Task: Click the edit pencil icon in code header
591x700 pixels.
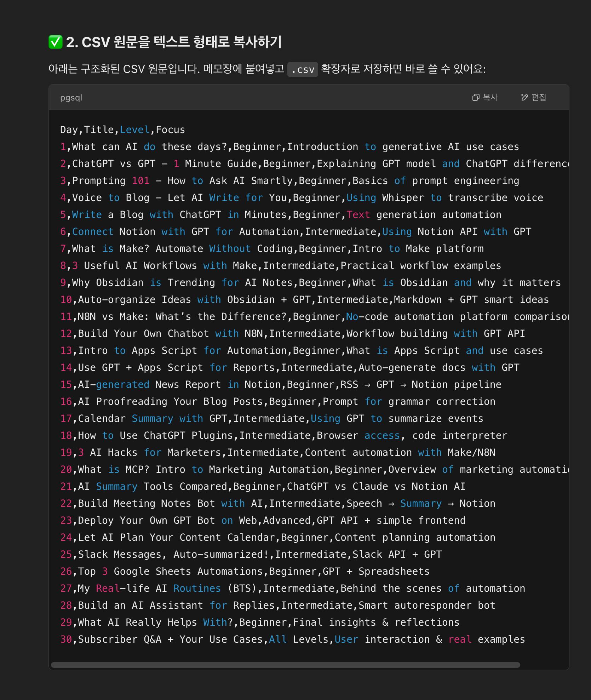Action: 524,97
